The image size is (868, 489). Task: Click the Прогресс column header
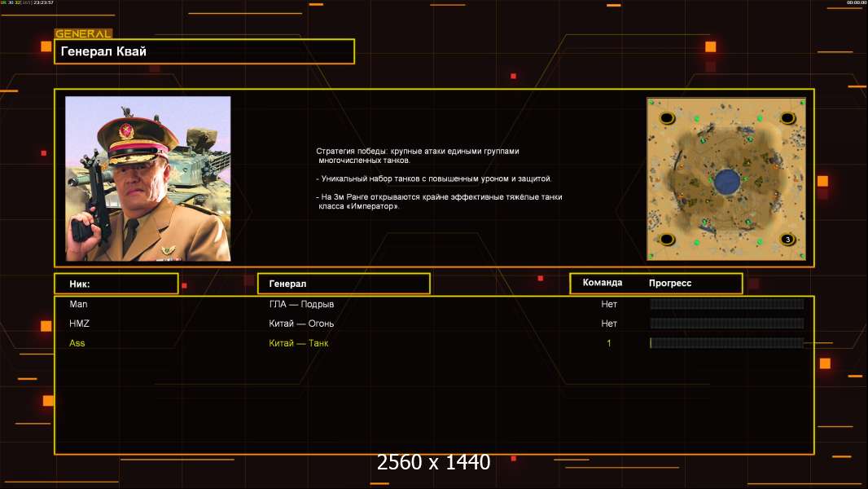(x=670, y=283)
